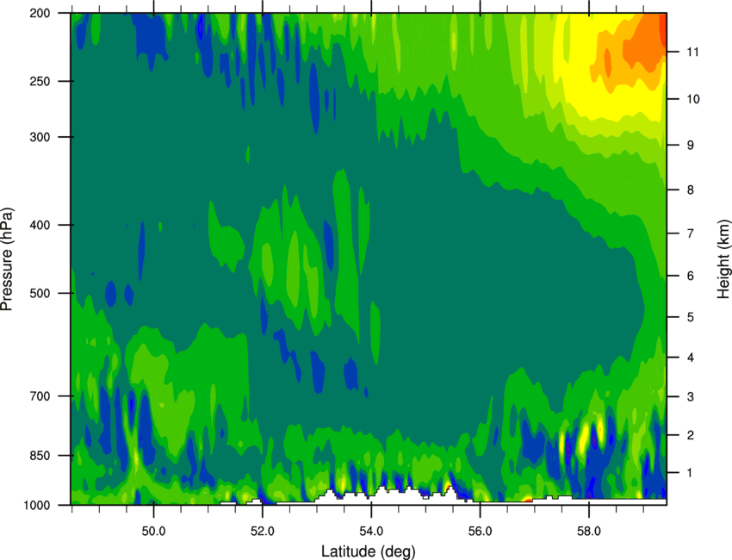Click the 500 pressure tick label
This screenshot has height=560, width=732.
pyautogui.click(x=40, y=293)
